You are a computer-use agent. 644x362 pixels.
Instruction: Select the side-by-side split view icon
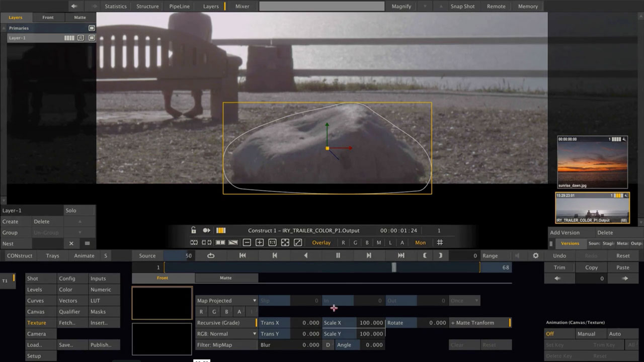pyautogui.click(x=220, y=242)
